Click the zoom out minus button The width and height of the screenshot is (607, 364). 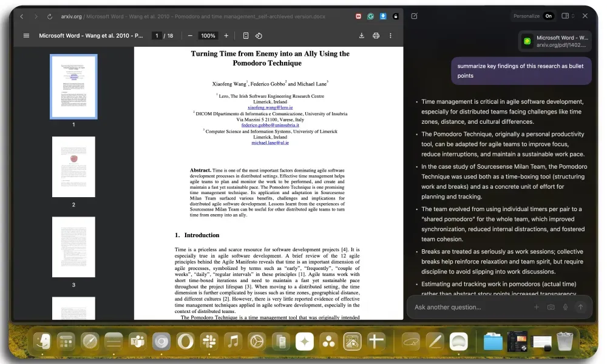click(x=190, y=36)
